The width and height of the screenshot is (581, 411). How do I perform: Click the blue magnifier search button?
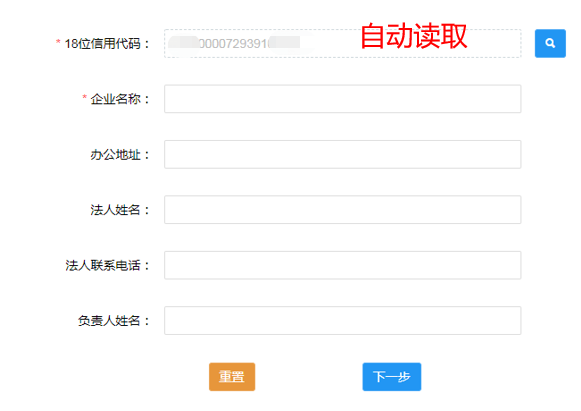click(x=550, y=43)
